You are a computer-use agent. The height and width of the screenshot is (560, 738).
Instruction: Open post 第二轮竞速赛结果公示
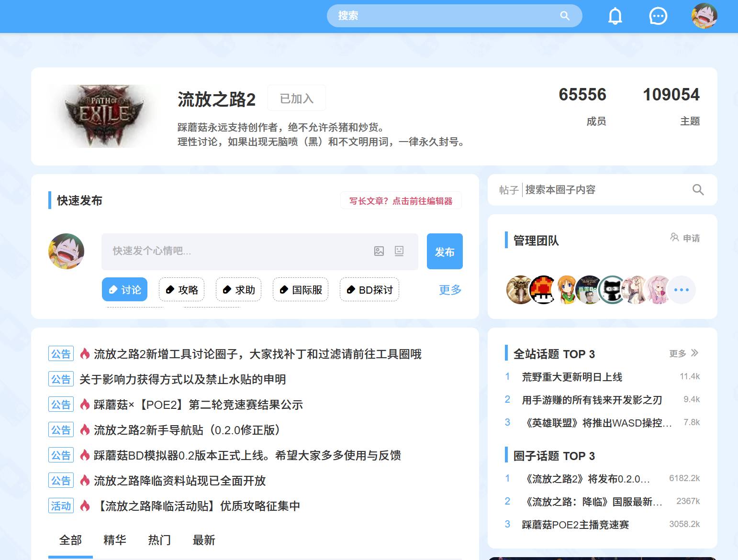click(x=198, y=405)
